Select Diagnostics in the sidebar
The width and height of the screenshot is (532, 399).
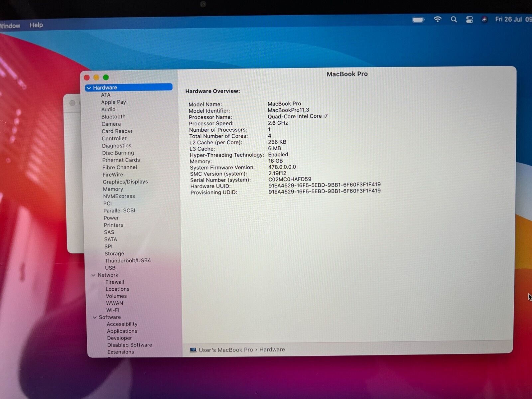(x=116, y=146)
